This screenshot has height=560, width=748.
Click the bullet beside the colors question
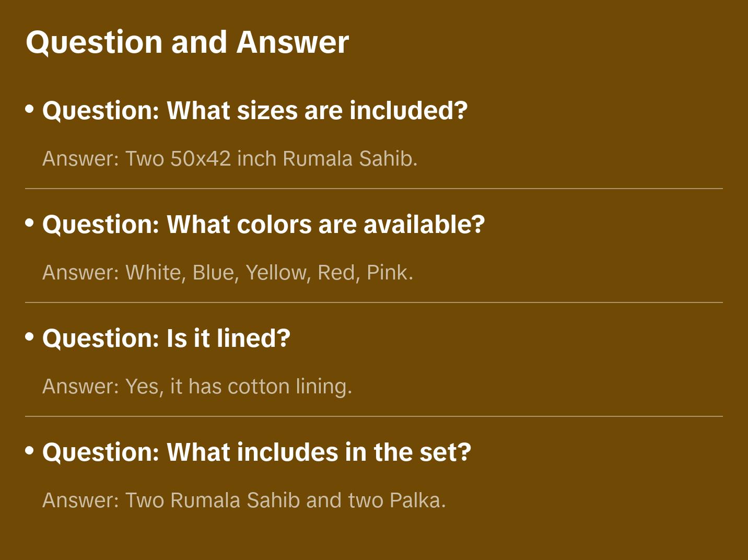pyautogui.click(x=30, y=223)
